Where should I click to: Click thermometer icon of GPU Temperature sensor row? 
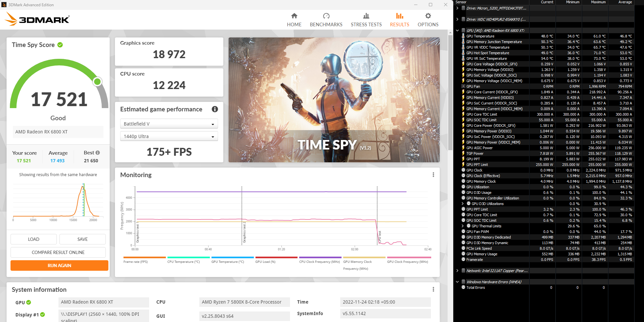(463, 36)
